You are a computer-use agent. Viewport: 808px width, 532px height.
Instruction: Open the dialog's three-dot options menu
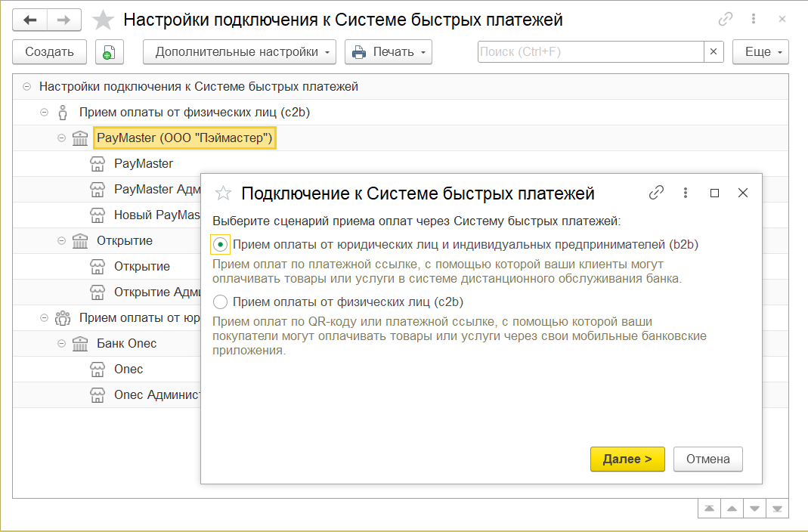coord(686,193)
